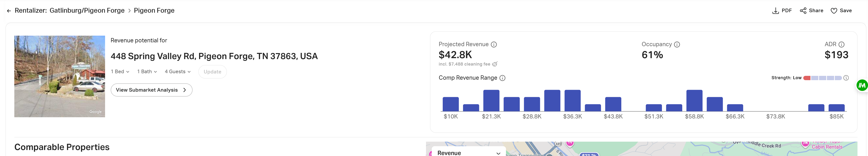Download the report as PDF
This screenshot has height=156, width=868.
[782, 11]
